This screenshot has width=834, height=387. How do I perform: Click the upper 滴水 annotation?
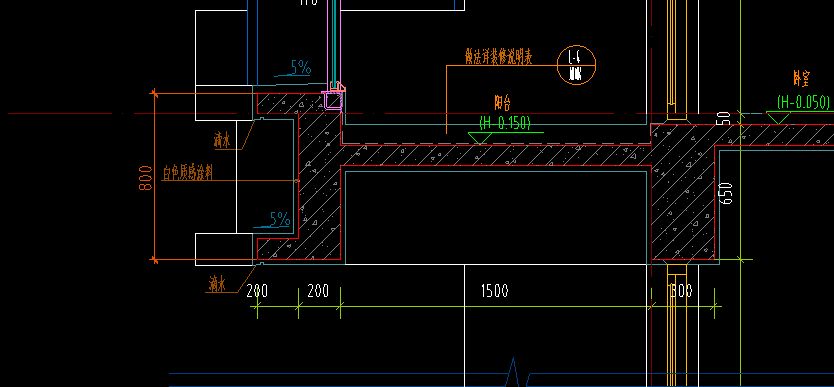click(x=222, y=141)
